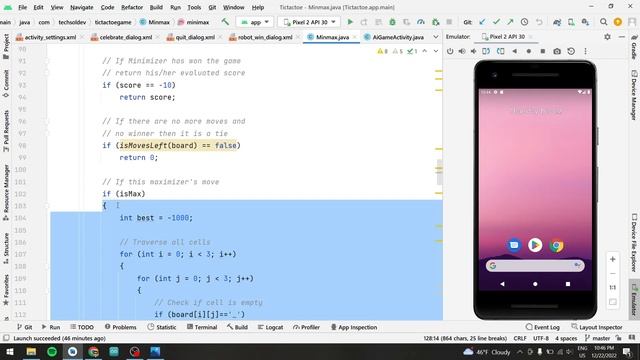Tap the emulator on-screen back button
The width and height of the screenshot is (640, 360).
pos(502,284)
